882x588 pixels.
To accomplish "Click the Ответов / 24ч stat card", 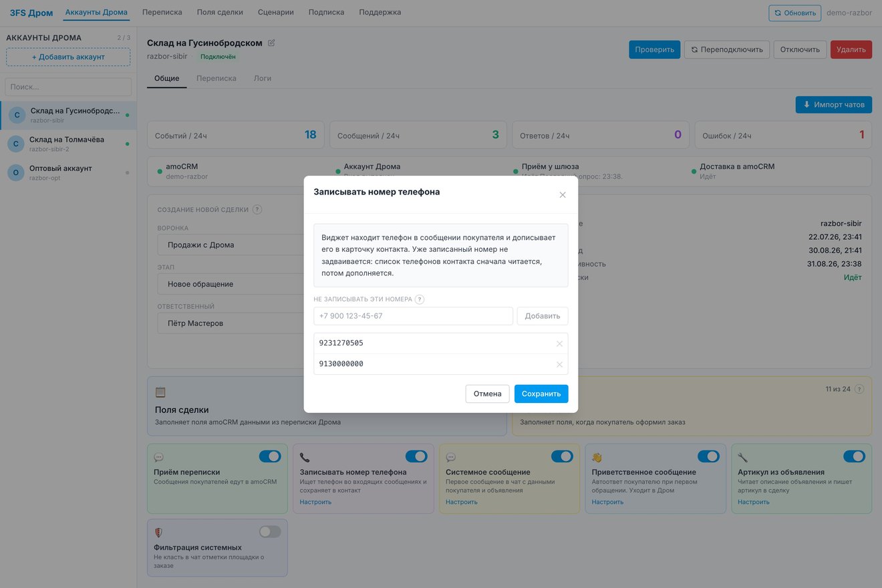I will coord(601,135).
